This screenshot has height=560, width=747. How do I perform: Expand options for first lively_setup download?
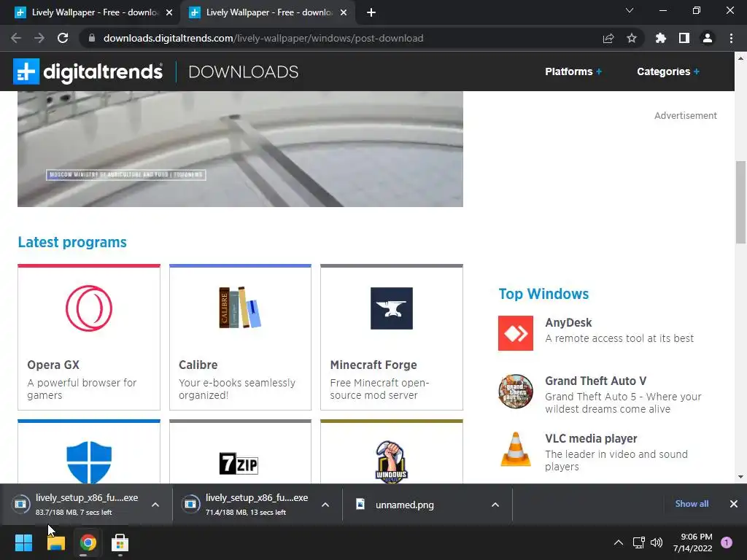pos(155,505)
